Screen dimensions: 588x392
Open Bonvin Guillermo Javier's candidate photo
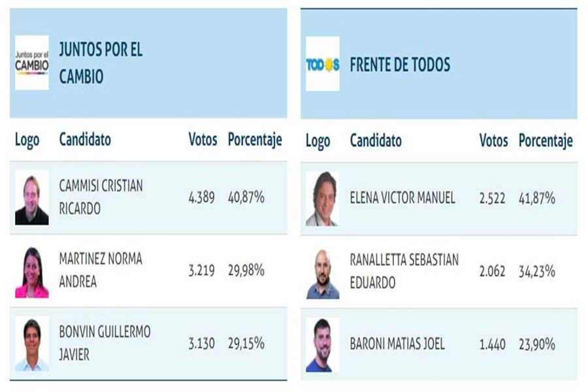pos(32,344)
